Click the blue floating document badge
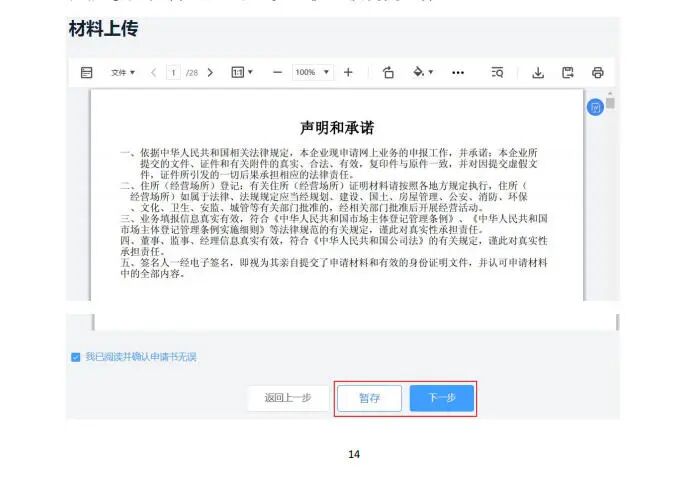Screen dimensions: 686x477 [595, 106]
